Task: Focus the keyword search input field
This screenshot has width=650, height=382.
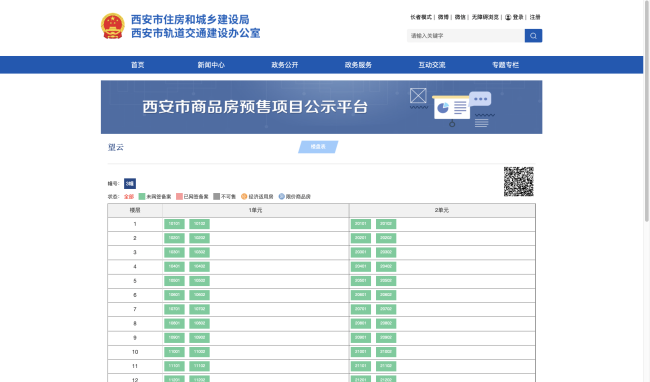Action: point(466,36)
